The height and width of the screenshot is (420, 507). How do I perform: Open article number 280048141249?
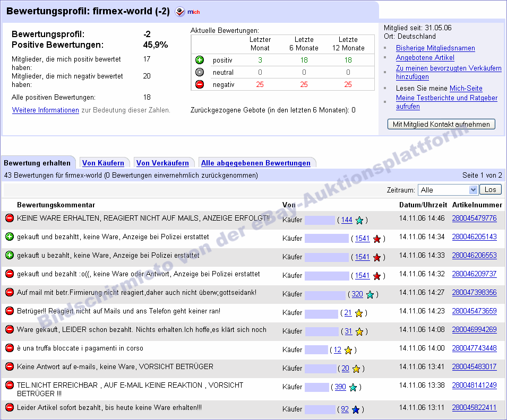[474, 386]
